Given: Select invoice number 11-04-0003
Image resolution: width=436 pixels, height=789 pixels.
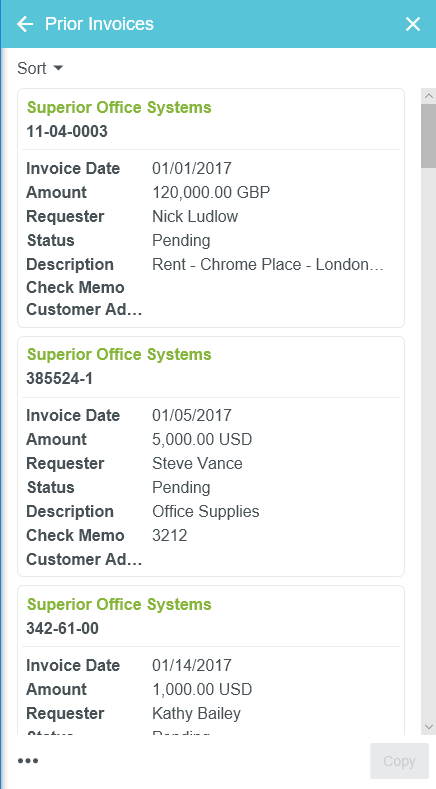Looking at the screenshot, I should 67,131.
